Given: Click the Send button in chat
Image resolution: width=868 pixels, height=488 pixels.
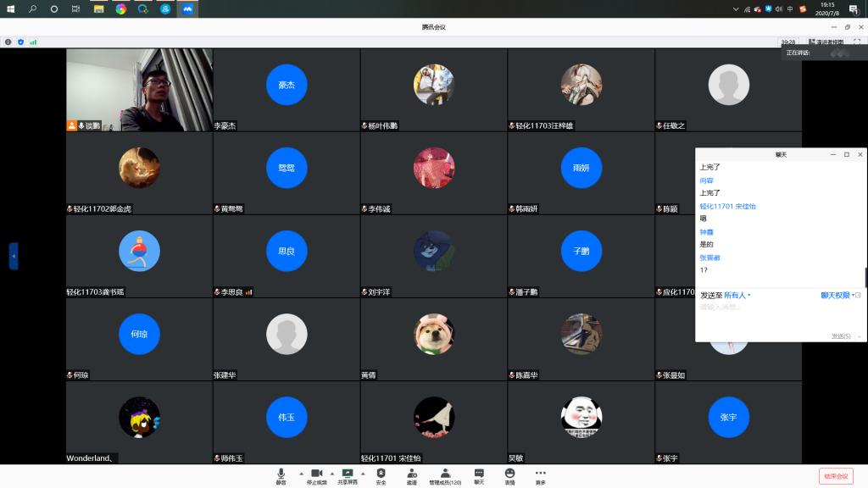Looking at the screenshot, I should coord(841,336).
